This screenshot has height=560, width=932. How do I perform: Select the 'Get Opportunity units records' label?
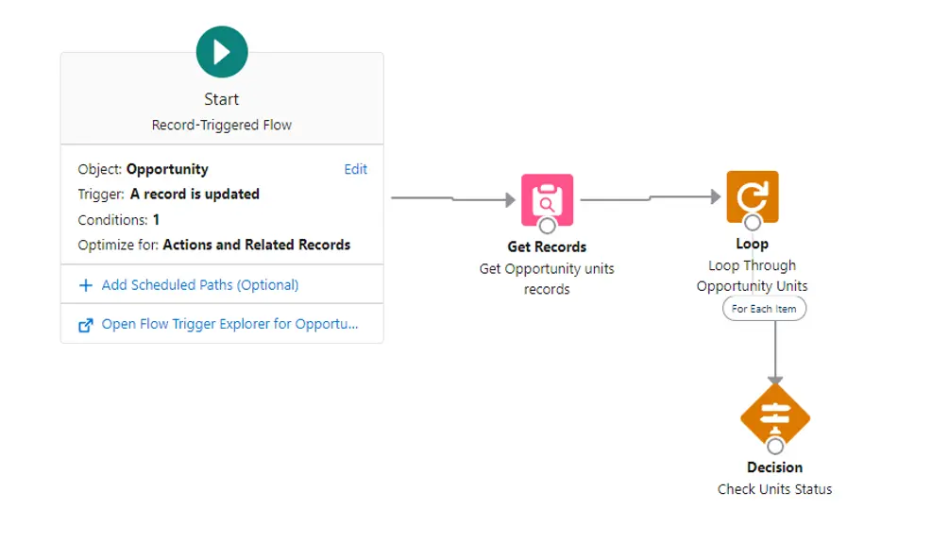pos(547,280)
